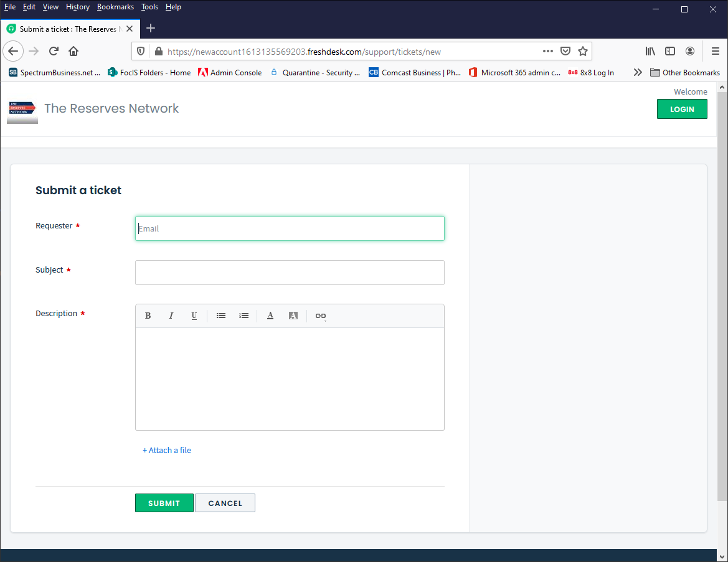Image resolution: width=728 pixels, height=562 pixels.
Task: Go forward in browser history
Action: (x=34, y=51)
